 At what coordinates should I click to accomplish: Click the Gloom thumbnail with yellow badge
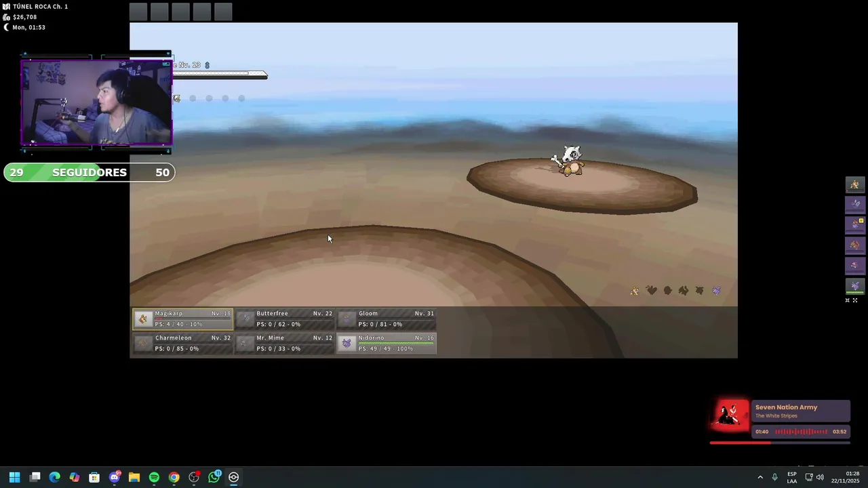coord(854,224)
